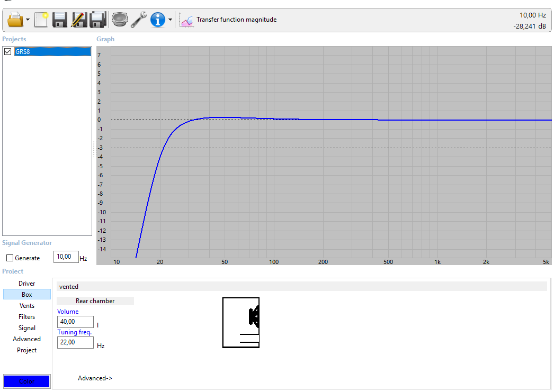554x392 pixels.
Task: Click Transfer function magnitude graph icon
Action: tap(186, 20)
